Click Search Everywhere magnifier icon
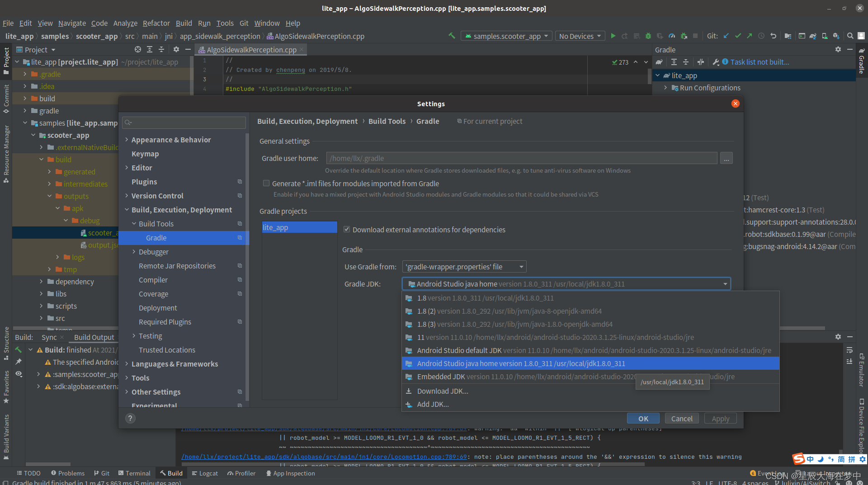Image resolution: width=868 pixels, height=485 pixels. tap(850, 36)
